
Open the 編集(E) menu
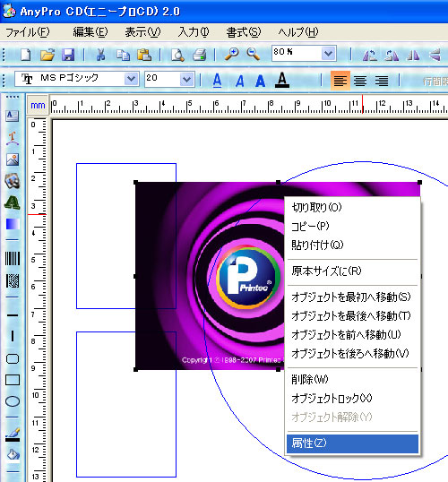[x=90, y=32]
